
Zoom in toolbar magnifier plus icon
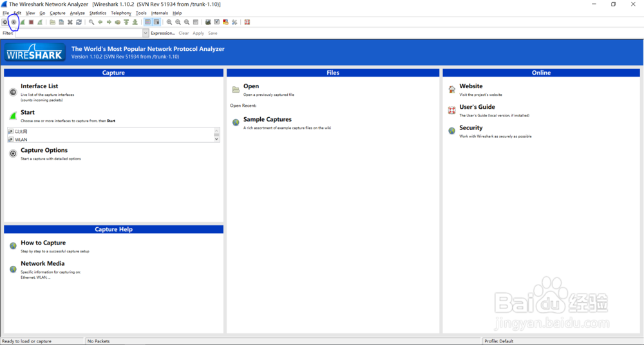(169, 22)
